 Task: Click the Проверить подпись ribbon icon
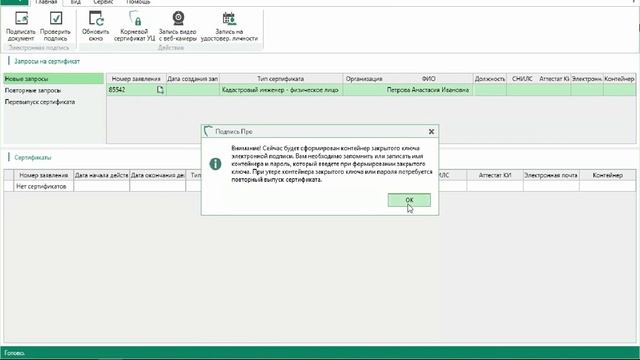56,26
